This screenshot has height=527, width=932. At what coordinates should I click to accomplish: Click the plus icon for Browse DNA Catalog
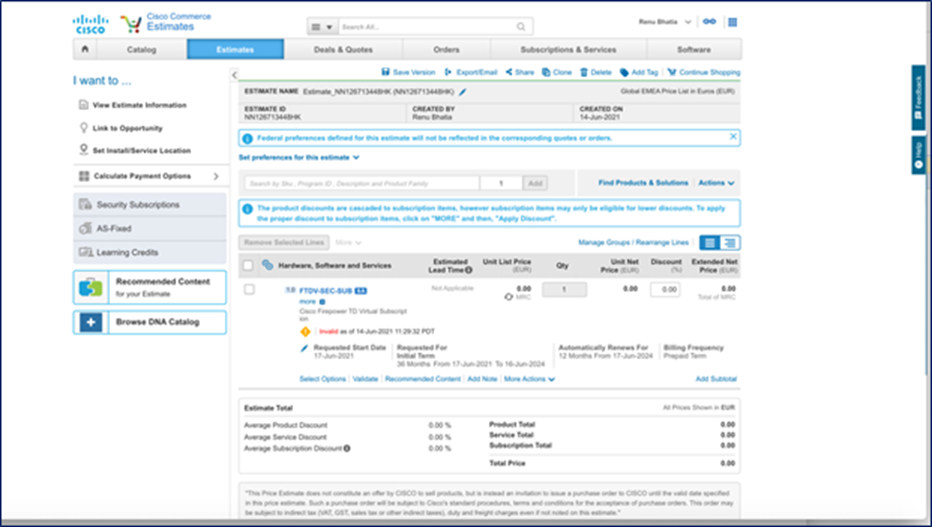[91, 322]
